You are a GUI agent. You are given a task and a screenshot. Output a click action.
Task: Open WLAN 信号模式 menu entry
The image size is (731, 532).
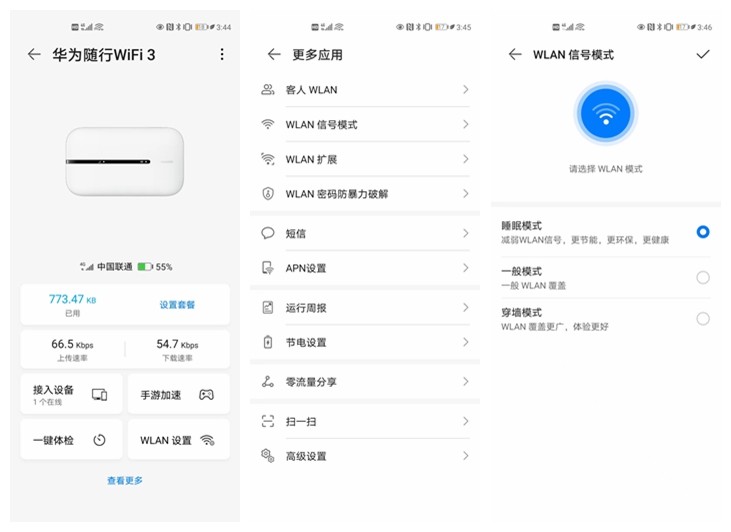point(365,124)
